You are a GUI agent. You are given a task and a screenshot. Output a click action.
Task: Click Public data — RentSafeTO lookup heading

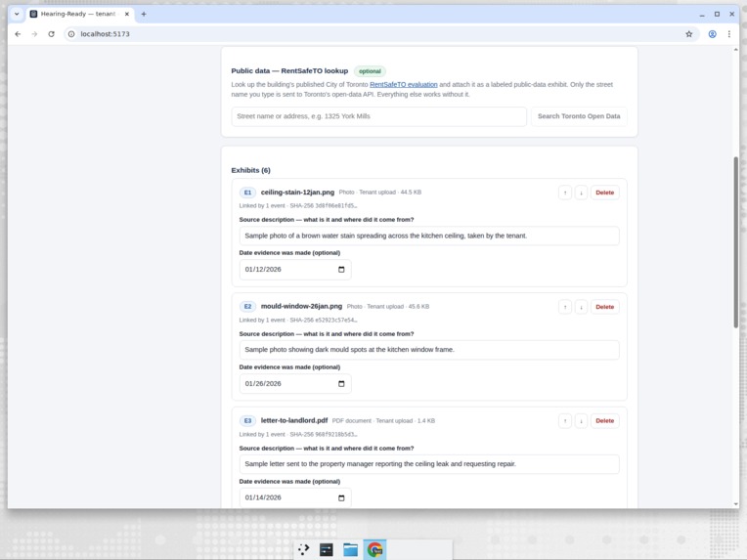click(289, 71)
